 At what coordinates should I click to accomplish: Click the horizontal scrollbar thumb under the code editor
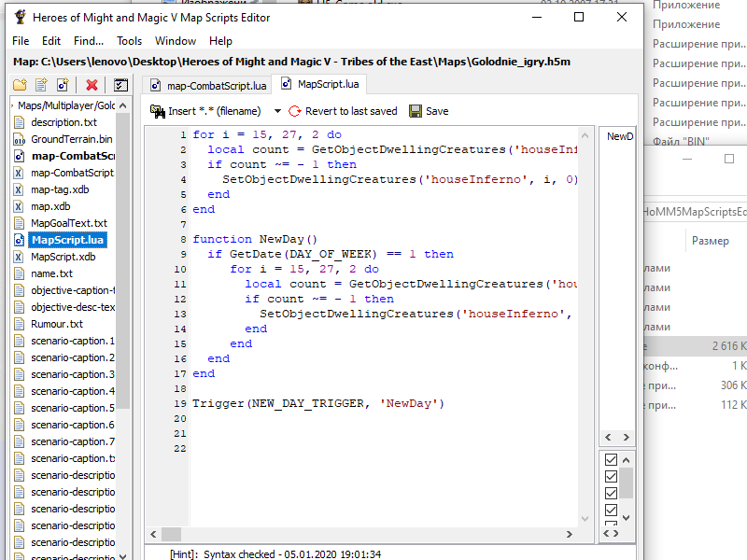[171, 534]
